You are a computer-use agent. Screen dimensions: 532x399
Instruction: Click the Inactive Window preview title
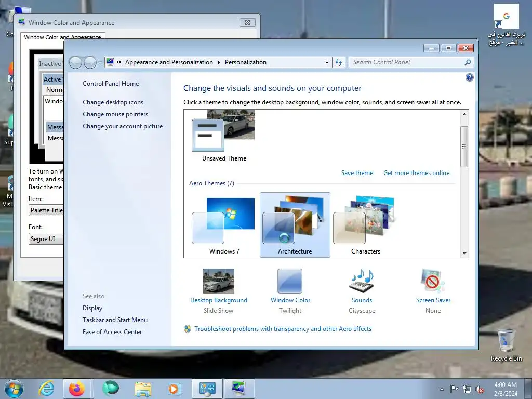tap(51, 64)
